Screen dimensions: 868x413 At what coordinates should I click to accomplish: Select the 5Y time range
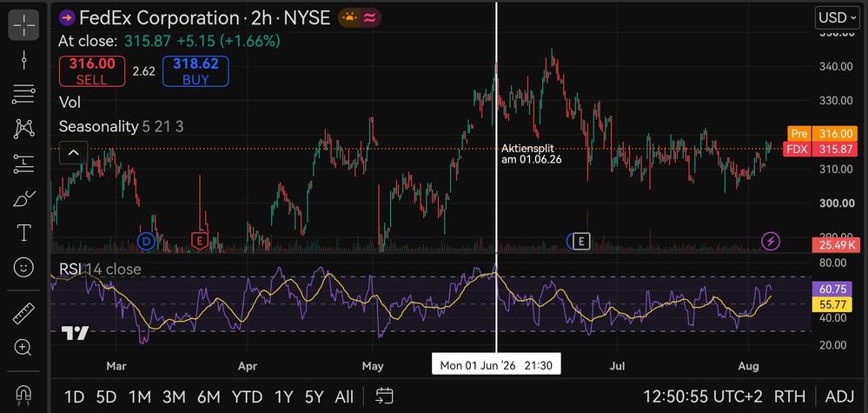(x=314, y=396)
